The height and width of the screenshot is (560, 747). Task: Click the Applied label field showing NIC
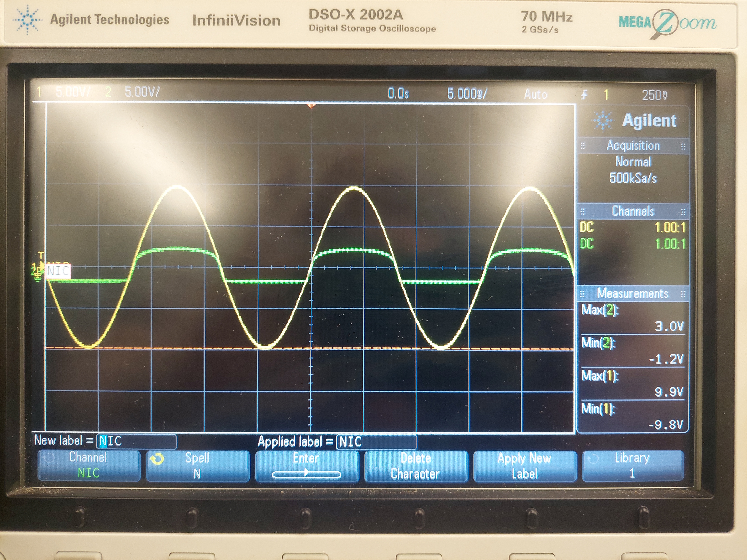point(377,441)
